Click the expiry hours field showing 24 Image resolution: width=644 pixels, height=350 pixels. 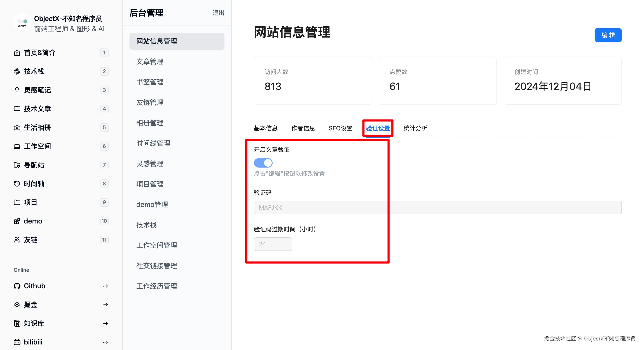(273, 244)
